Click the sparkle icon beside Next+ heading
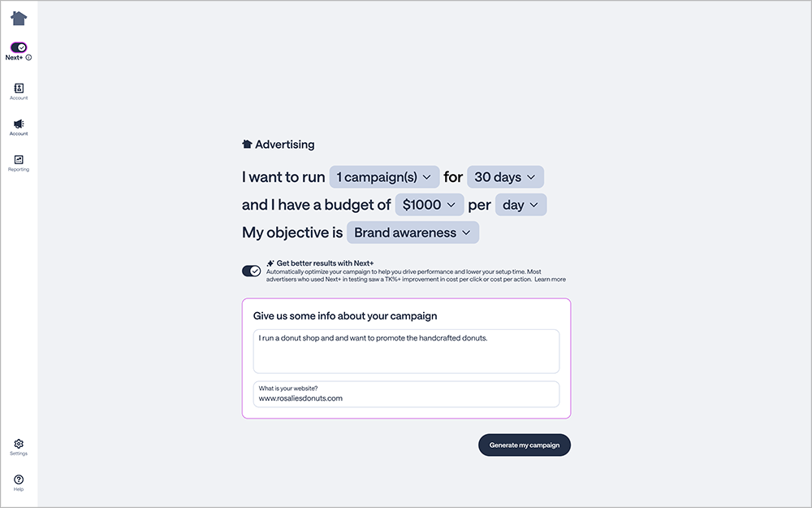Viewport: 812px width, 508px height. coord(270,263)
